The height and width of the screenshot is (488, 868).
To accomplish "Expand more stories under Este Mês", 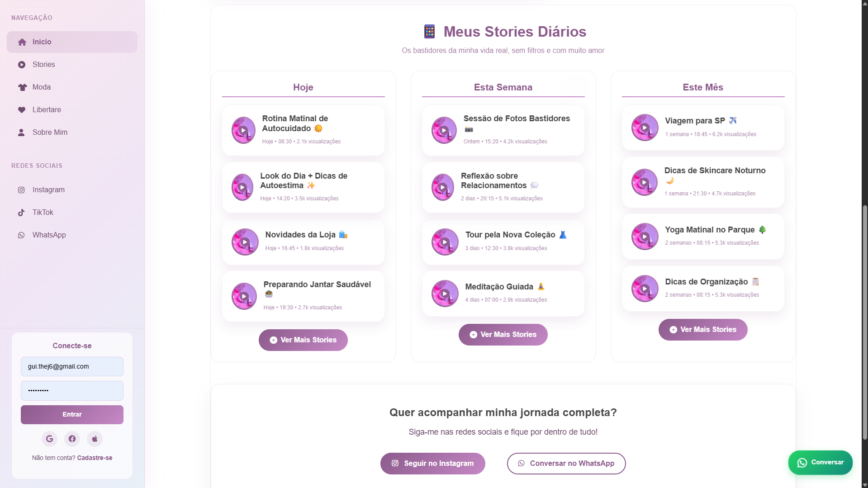I will pyautogui.click(x=703, y=330).
